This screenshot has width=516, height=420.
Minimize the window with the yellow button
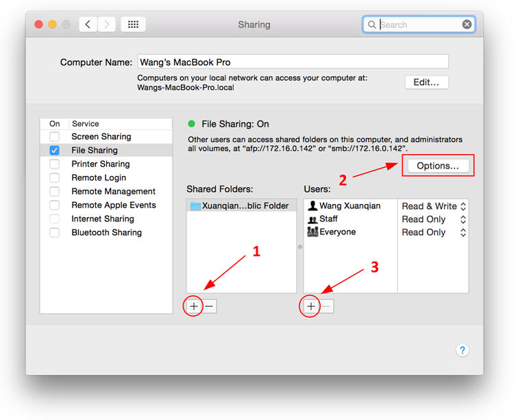tap(52, 25)
